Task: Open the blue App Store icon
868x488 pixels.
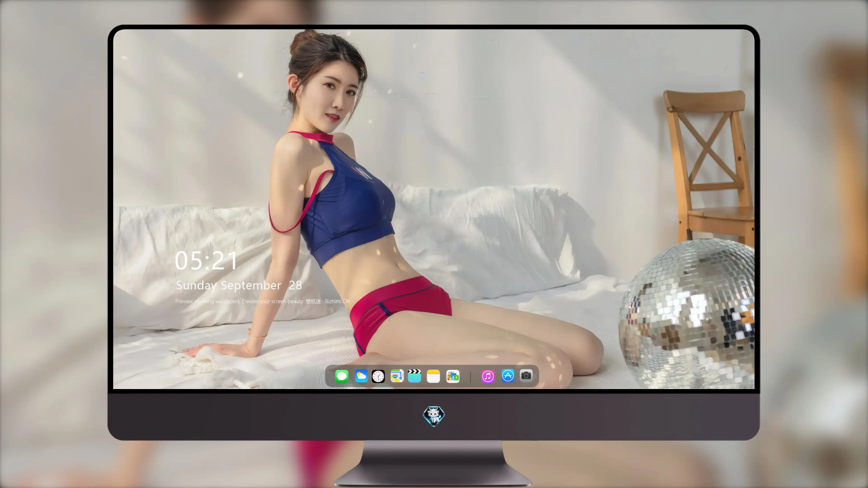Action: pyautogui.click(x=508, y=375)
